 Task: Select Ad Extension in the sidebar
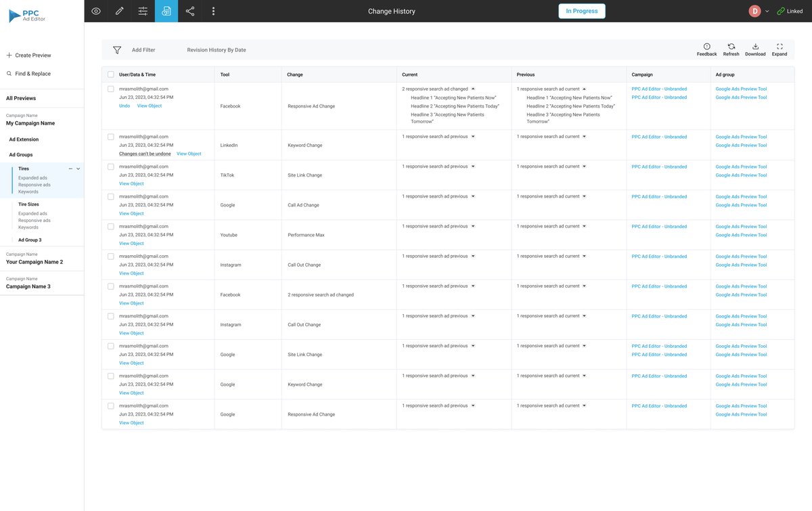tap(24, 139)
